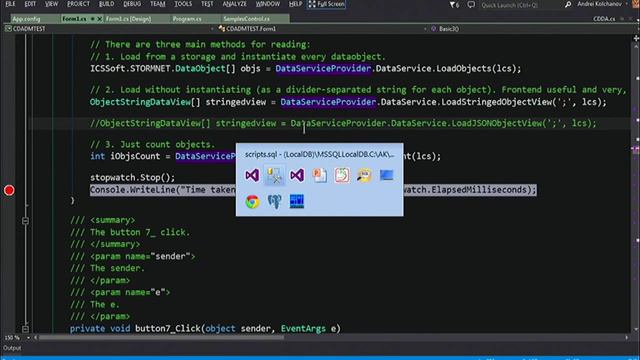This screenshot has height=360, width=640.
Task: Click the horizontal scrollbar left arrow
Action: (x=36, y=338)
